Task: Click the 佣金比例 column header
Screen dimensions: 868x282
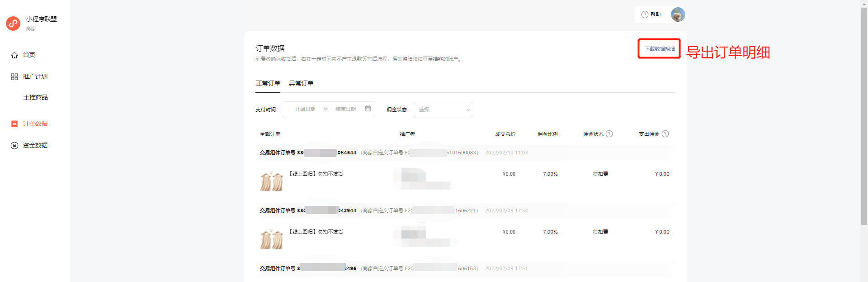Action: click(547, 134)
